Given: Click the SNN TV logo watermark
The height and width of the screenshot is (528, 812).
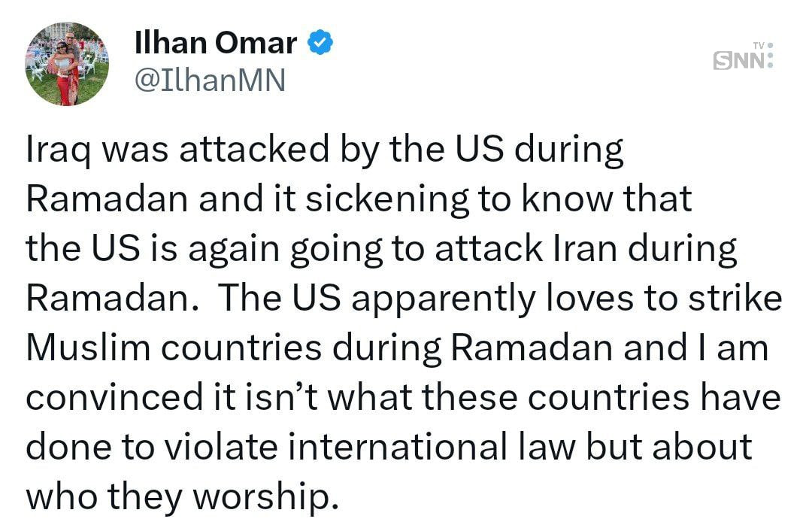Looking at the screenshot, I should [x=743, y=58].
